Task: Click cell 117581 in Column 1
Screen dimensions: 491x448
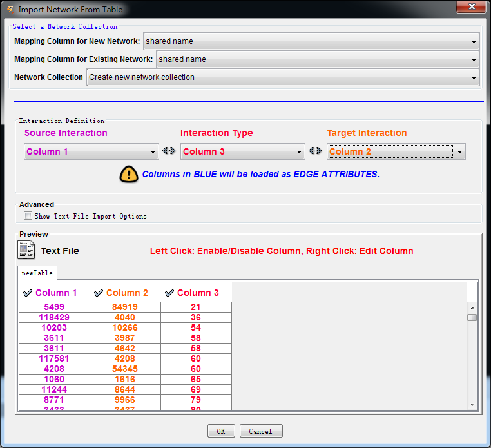Action: (x=54, y=358)
